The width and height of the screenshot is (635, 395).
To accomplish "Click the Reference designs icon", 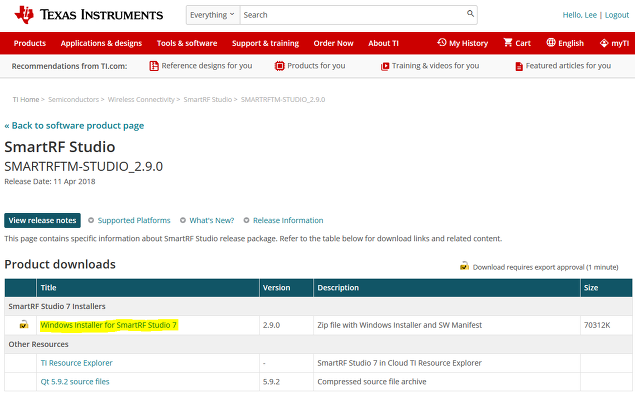I will 154,66.
